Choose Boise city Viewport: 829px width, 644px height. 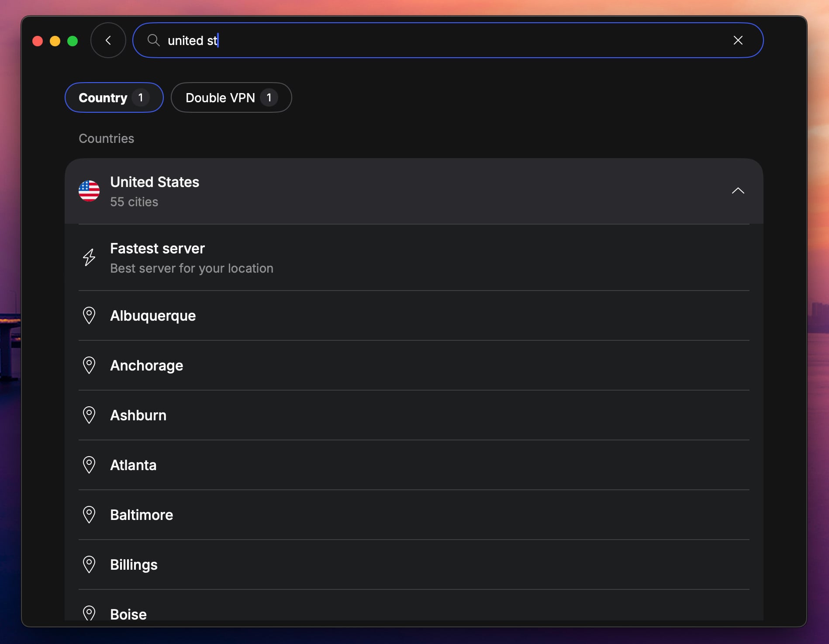[414, 606]
